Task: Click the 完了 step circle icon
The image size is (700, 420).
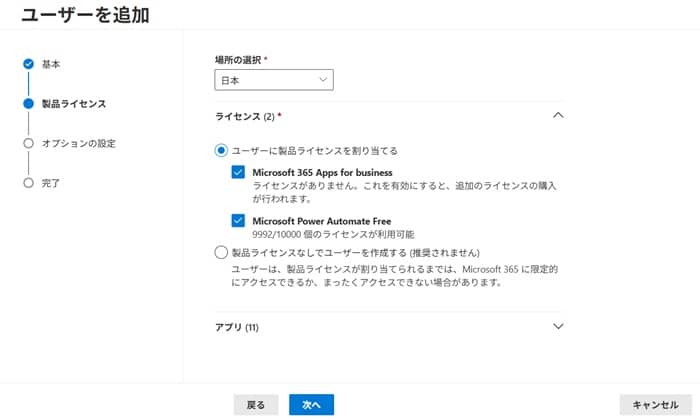Action: click(28, 183)
